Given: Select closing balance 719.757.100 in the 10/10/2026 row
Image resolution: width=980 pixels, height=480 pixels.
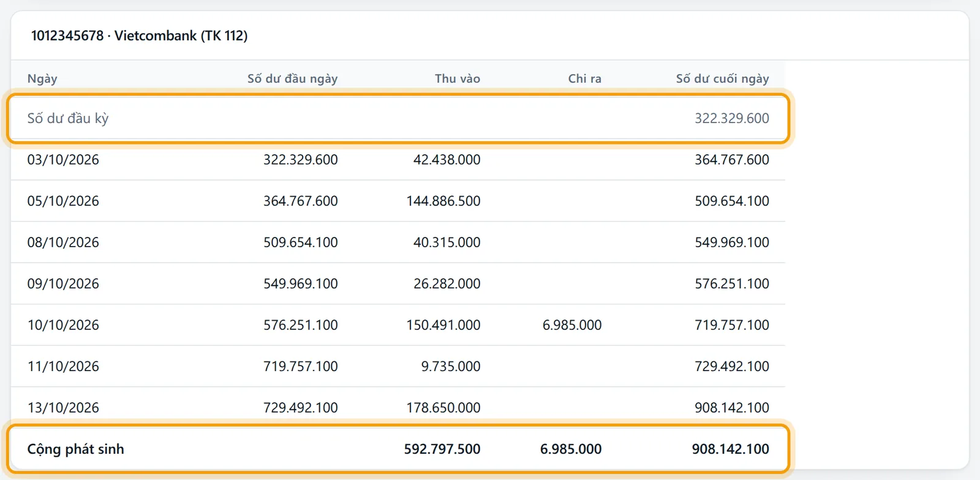Looking at the screenshot, I should pos(732,325).
